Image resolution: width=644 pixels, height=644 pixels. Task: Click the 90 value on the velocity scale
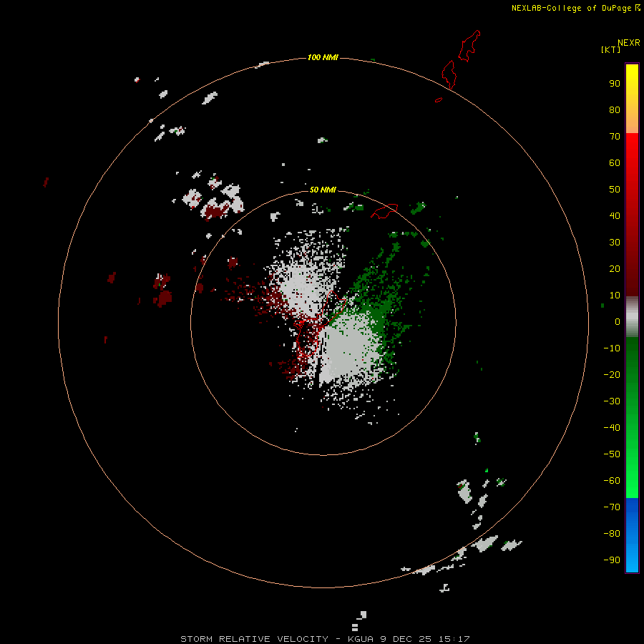coord(615,84)
